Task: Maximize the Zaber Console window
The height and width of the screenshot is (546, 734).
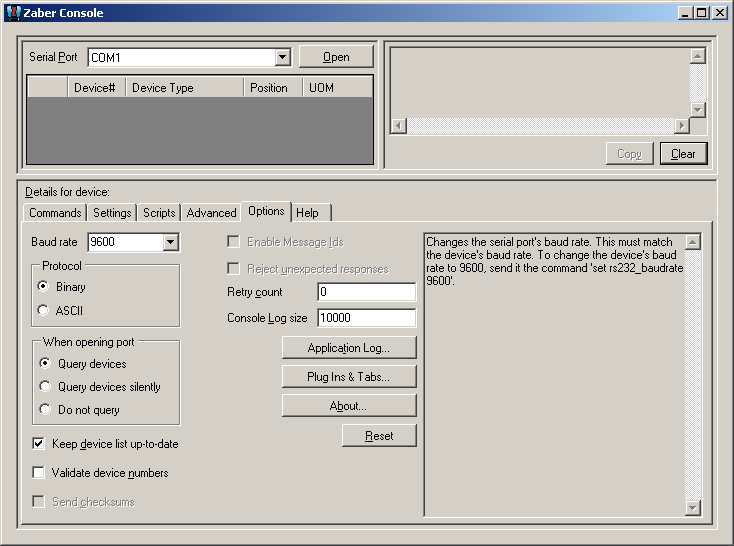Action: pos(702,13)
